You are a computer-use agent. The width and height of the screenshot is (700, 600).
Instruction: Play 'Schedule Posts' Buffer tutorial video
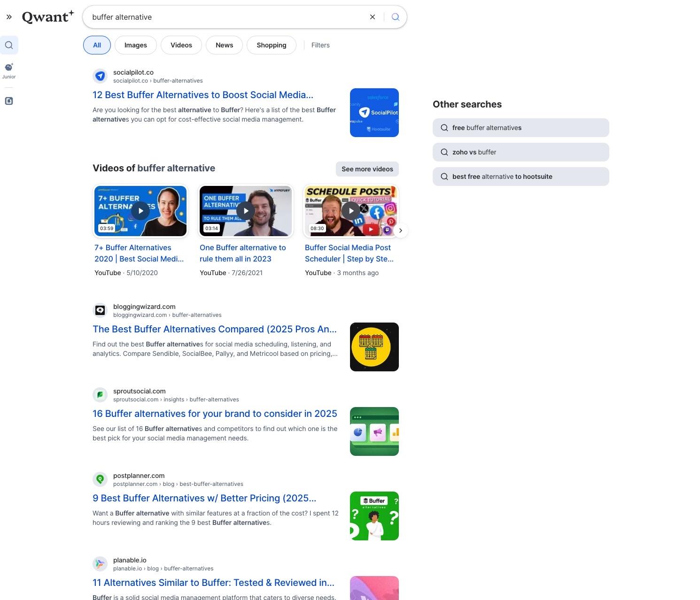(x=351, y=211)
